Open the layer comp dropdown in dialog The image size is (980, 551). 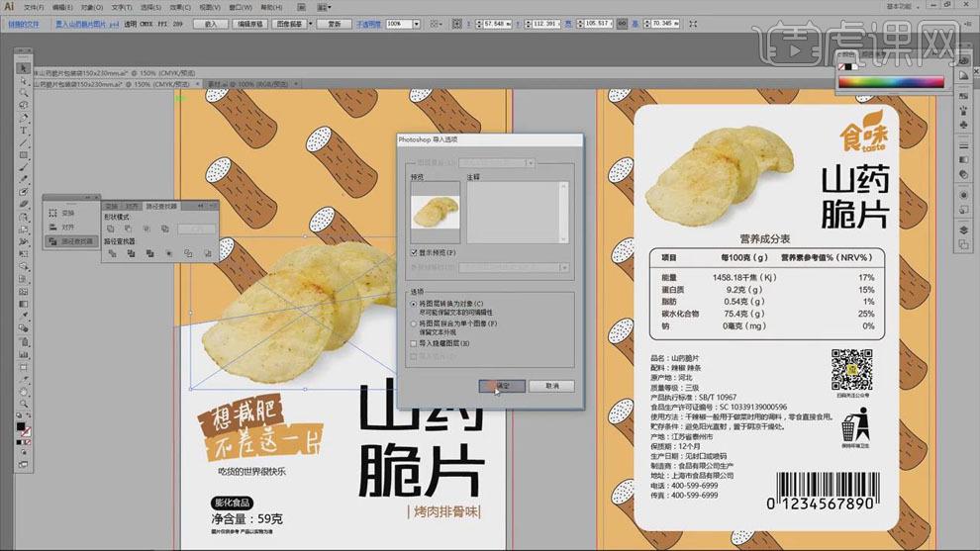530,163
